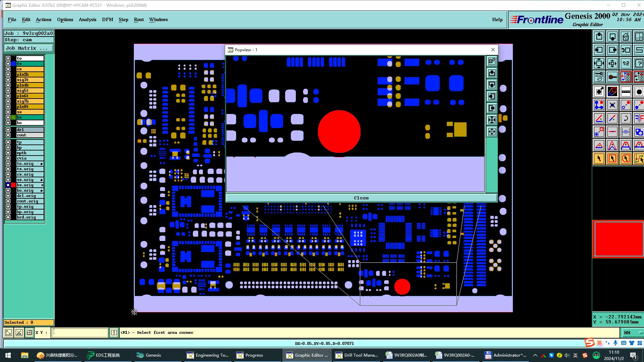
Task: Select the 1:2 zoom scale icon
Action: (626, 63)
